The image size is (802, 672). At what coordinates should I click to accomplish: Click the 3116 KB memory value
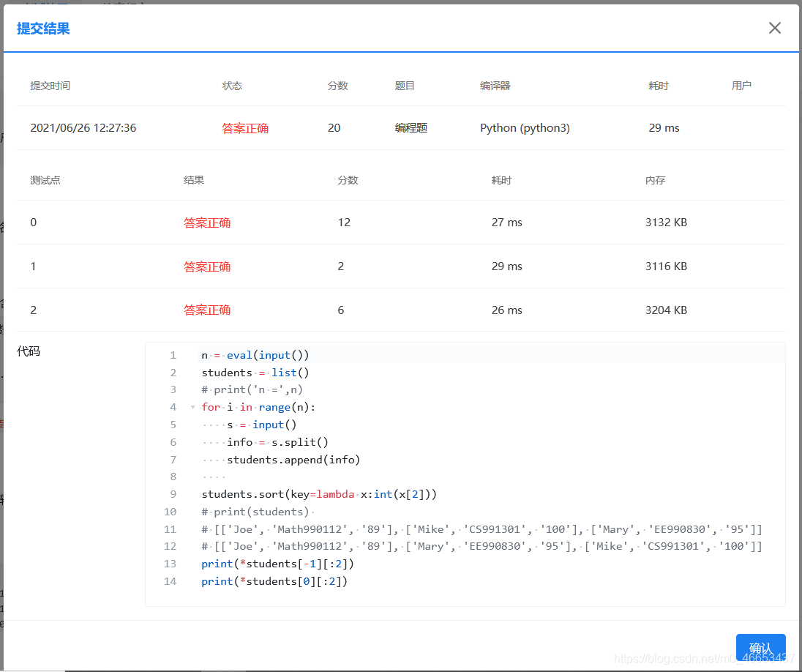click(666, 266)
